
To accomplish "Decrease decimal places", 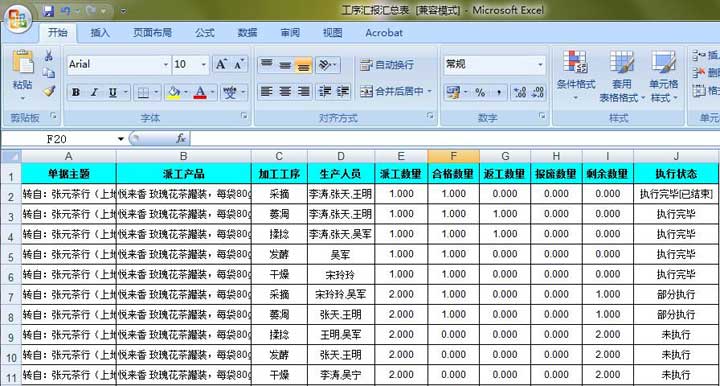I will click(x=537, y=92).
